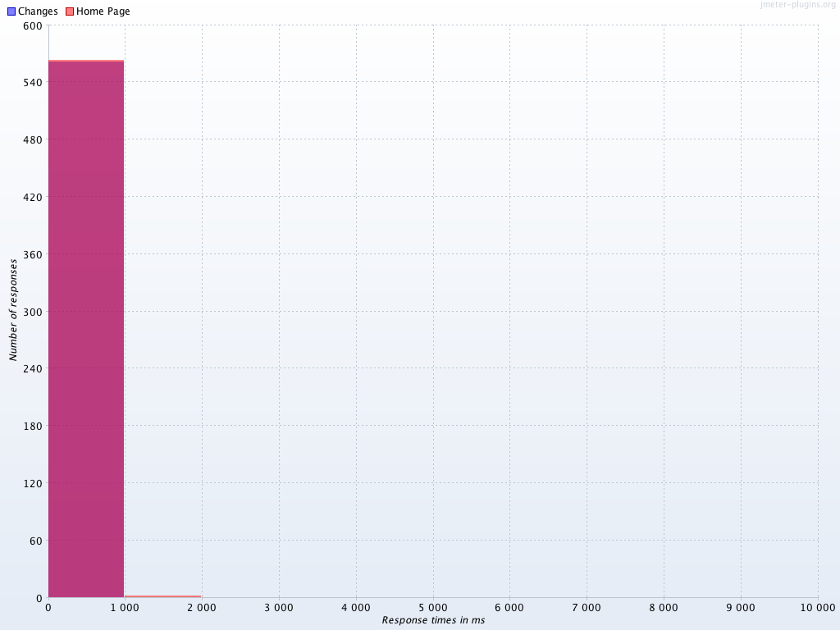Click the 3 000 x-axis tick label
The width and height of the screenshot is (840, 630).
click(x=279, y=607)
